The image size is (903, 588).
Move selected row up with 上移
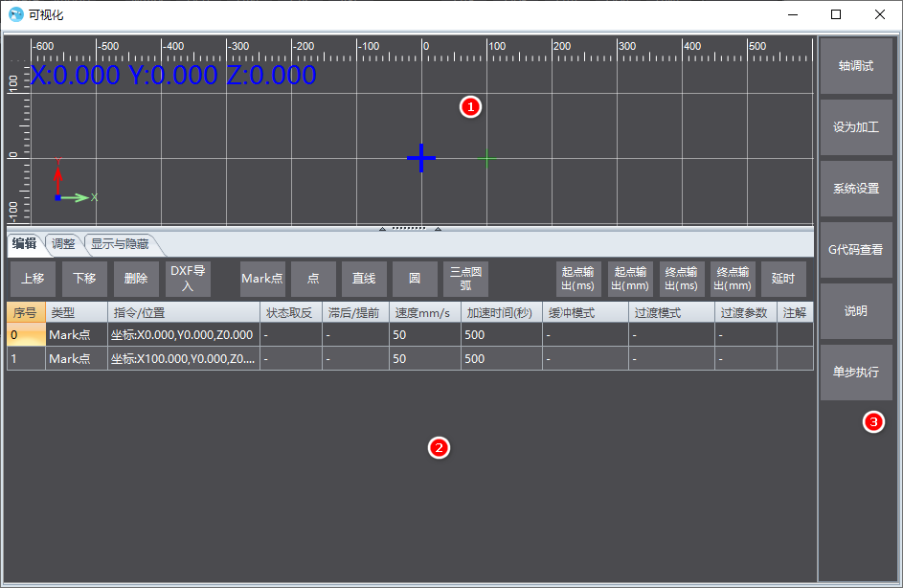pyautogui.click(x=33, y=279)
